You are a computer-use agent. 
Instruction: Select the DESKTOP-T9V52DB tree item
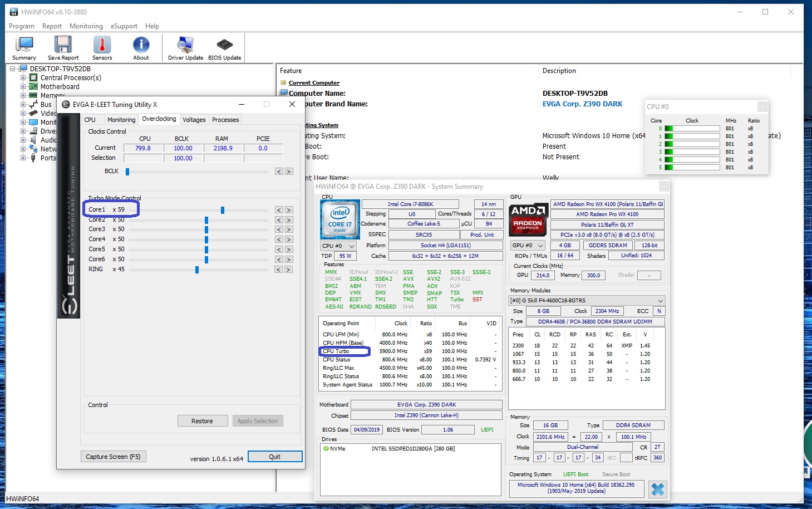[x=60, y=69]
